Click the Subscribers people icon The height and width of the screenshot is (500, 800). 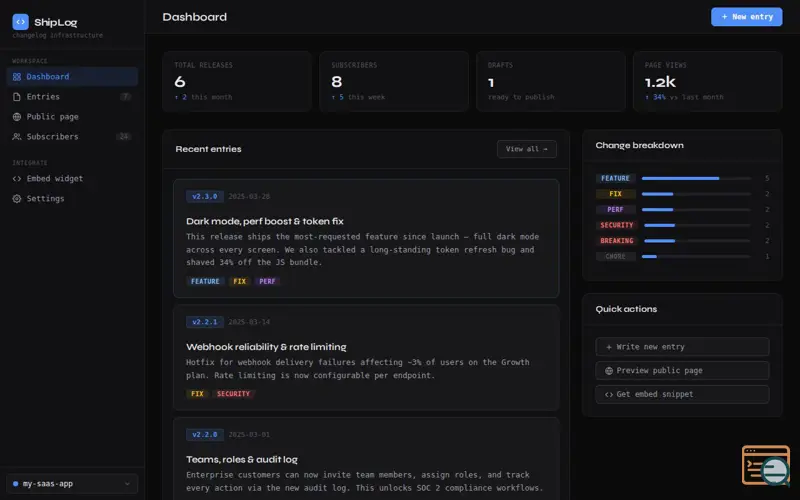pyautogui.click(x=17, y=137)
